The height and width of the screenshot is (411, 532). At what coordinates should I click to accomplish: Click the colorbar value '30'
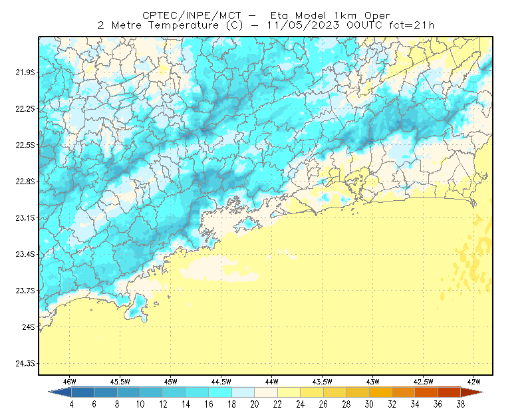tap(369, 404)
